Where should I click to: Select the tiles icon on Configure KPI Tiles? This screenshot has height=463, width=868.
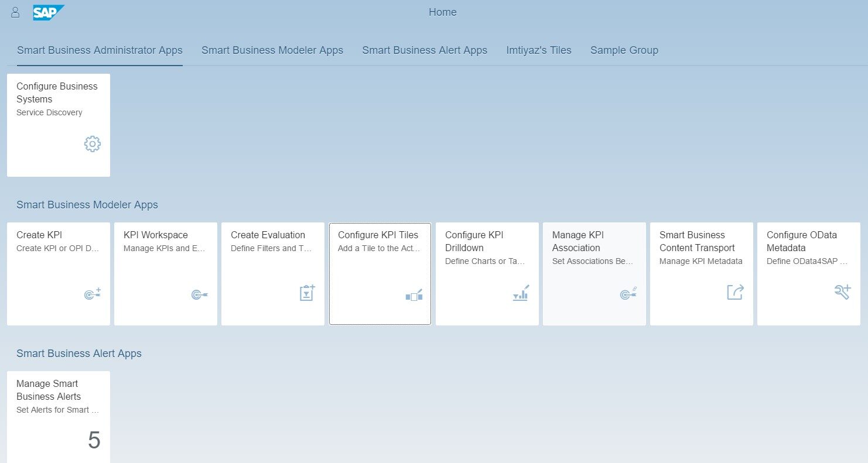[x=414, y=296]
